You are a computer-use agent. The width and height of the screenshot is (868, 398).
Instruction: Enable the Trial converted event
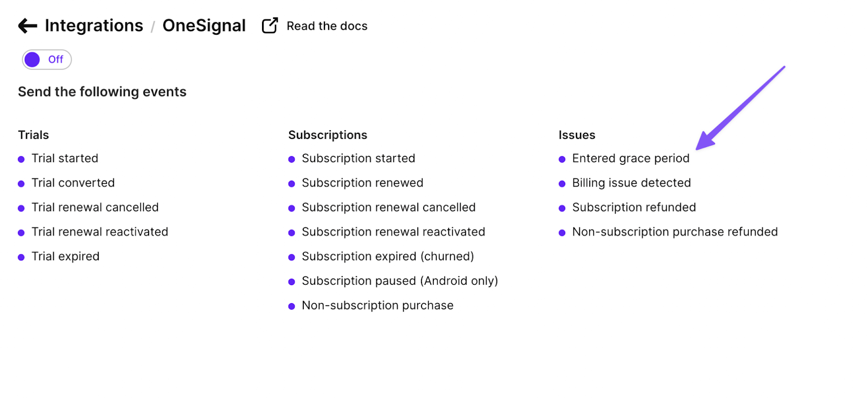pos(73,183)
